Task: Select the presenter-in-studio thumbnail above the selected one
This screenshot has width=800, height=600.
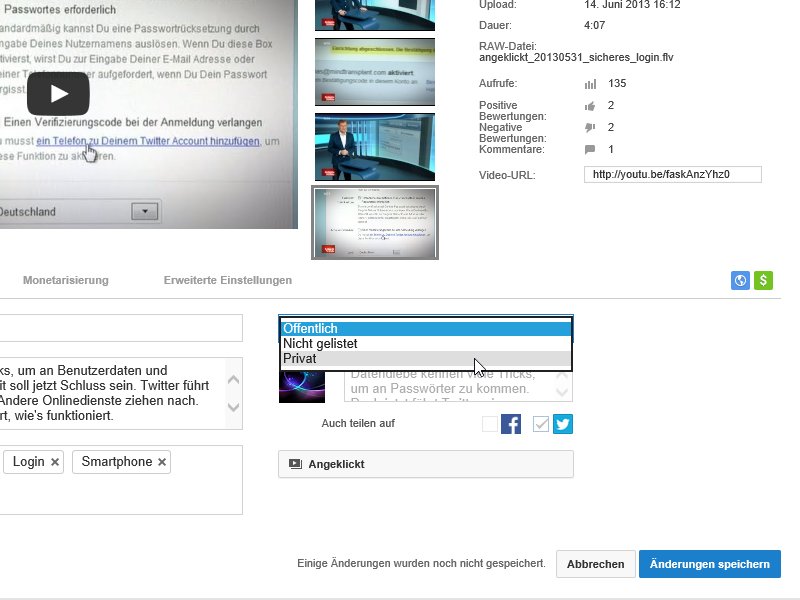Action: [375, 147]
